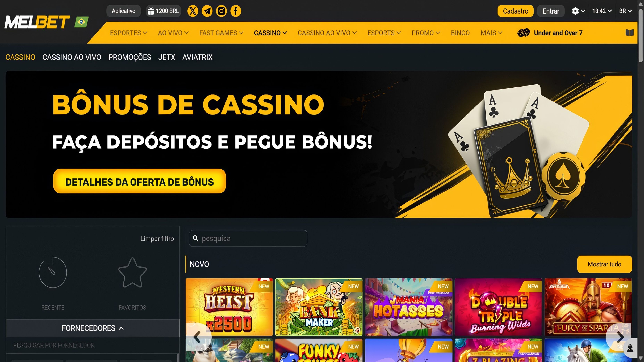Open the Telegram social icon
Image resolution: width=644 pixels, height=362 pixels.
[x=207, y=11]
